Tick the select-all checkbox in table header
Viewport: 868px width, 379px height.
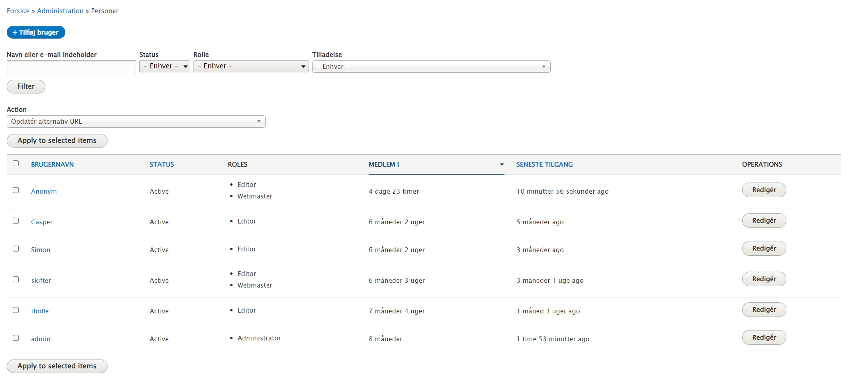click(x=16, y=163)
